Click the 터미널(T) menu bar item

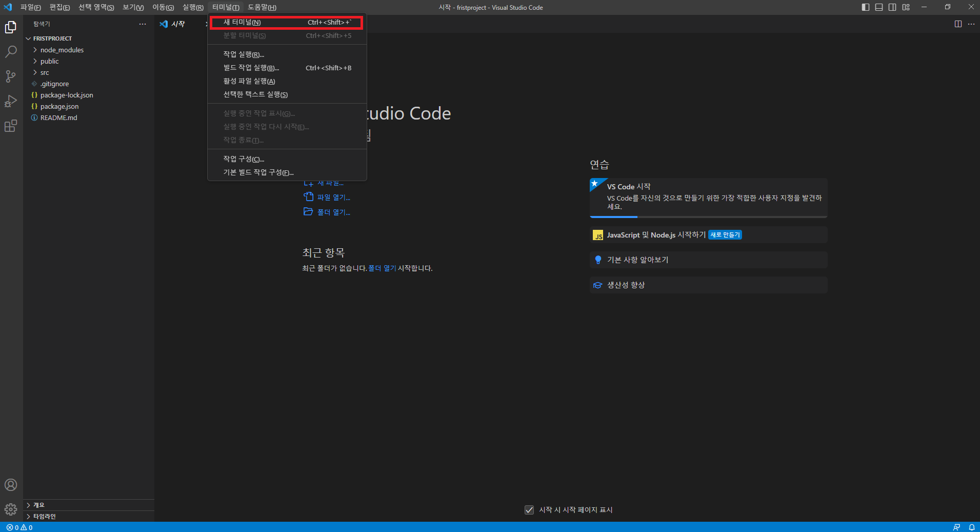(226, 7)
